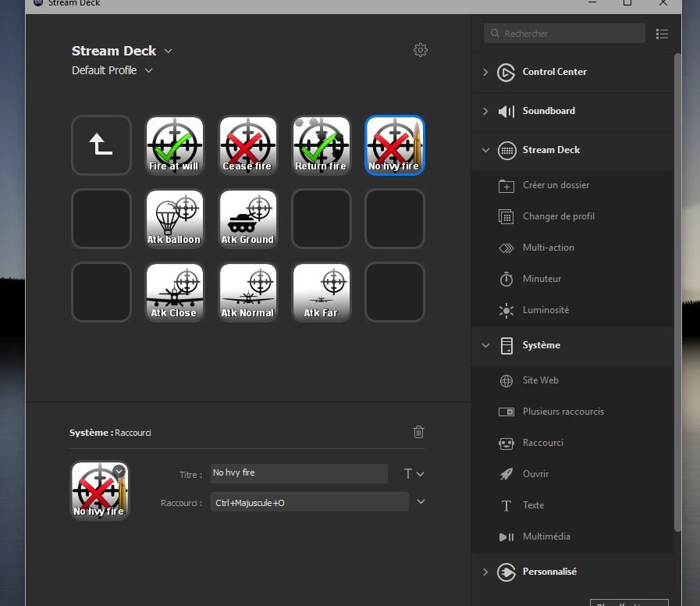Select empty key right of Atk Far
This screenshot has height=606, width=700.
pyautogui.click(x=395, y=292)
